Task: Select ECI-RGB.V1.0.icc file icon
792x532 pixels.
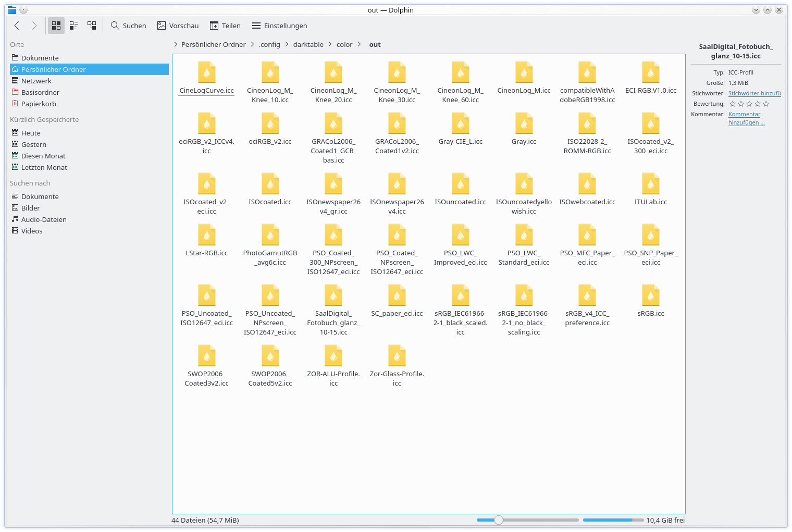Action: point(651,72)
